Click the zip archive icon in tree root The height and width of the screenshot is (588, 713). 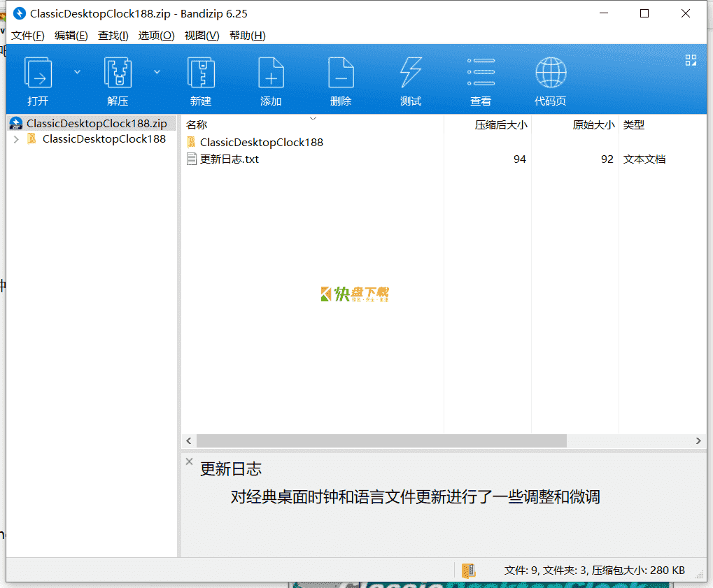16,123
